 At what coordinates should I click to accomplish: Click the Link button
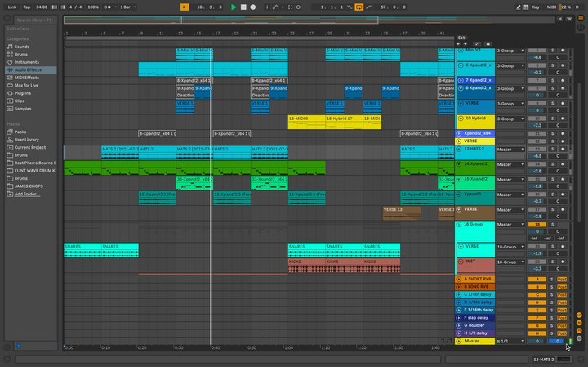[11, 7]
